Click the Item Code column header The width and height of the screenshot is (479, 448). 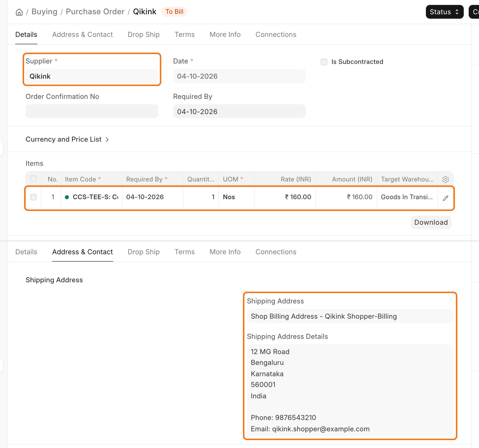click(x=91, y=179)
